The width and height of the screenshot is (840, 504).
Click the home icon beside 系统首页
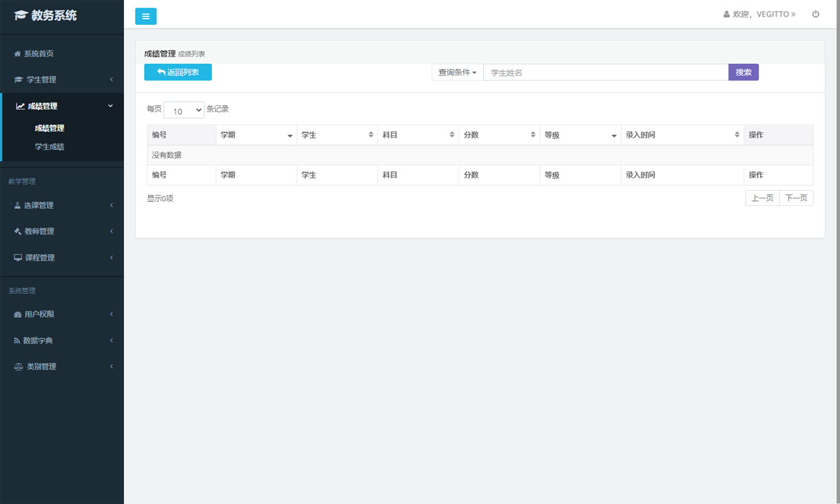(x=17, y=54)
